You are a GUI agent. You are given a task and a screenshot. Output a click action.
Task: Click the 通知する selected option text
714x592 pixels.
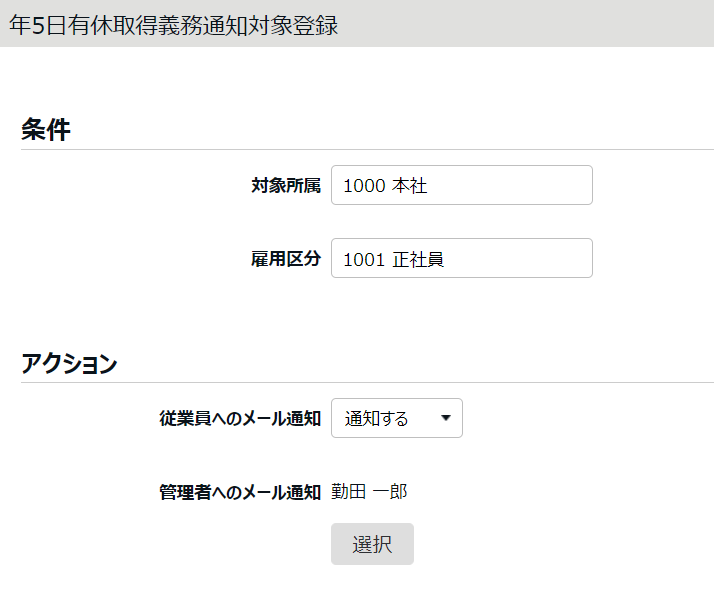[x=377, y=419]
